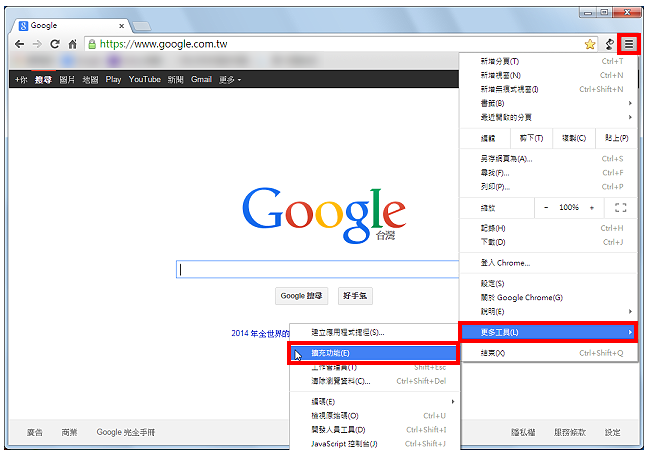Click the 好手氣 lucky button
This screenshot has width=654, height=457.
coord(355,296)
